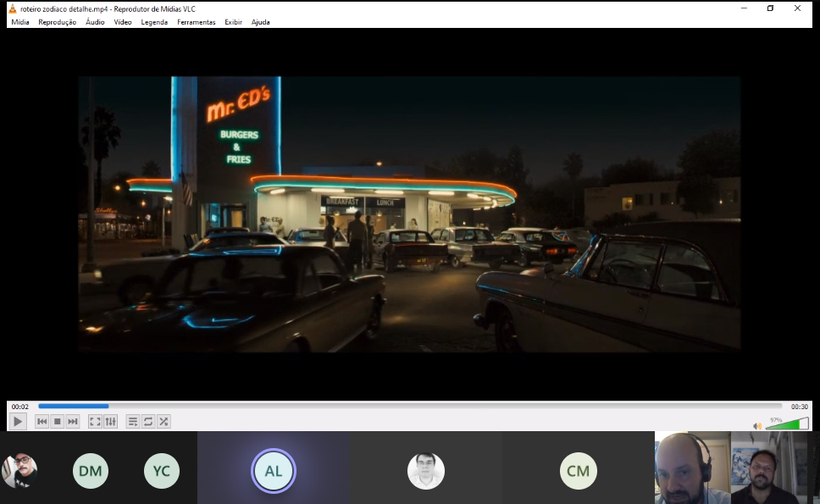Show the playlist panel
Screen dimensions: 820x504
point(133,421)
